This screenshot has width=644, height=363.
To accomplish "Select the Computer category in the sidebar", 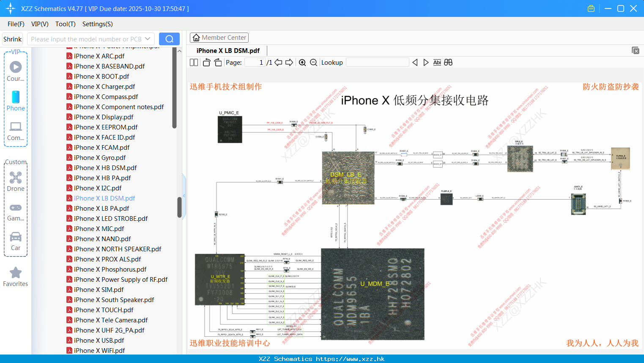I will tap(16, 131).
